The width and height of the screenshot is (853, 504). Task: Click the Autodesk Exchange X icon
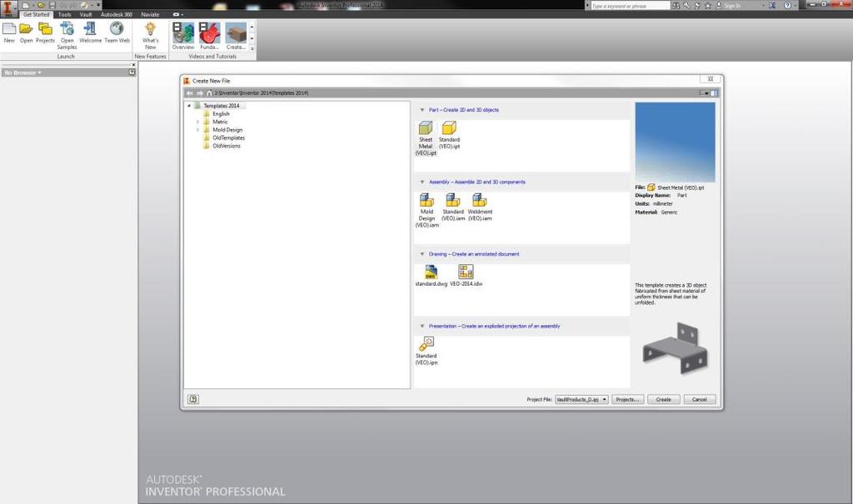772,6
